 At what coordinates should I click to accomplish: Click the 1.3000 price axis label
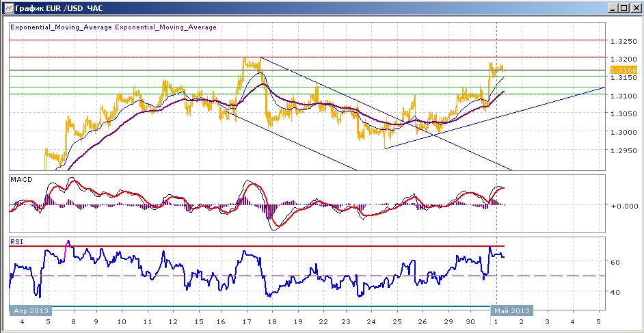(x=624, y=132)
